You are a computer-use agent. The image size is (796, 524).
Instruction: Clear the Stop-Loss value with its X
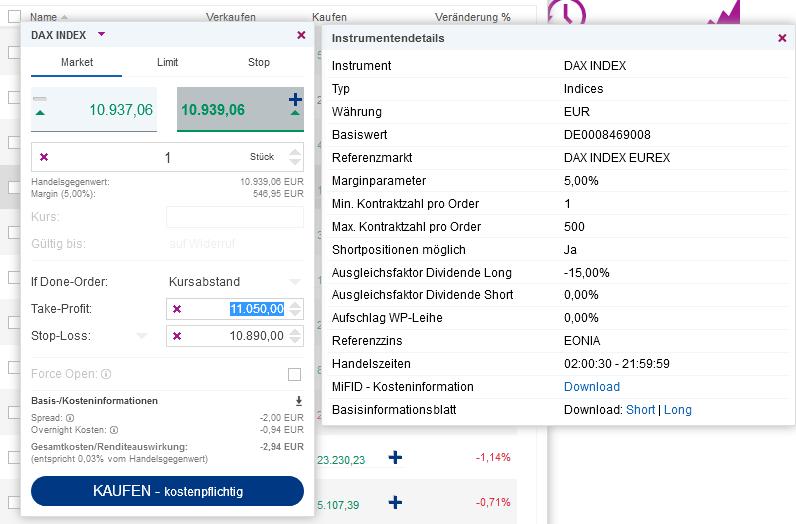click(177, 336)
